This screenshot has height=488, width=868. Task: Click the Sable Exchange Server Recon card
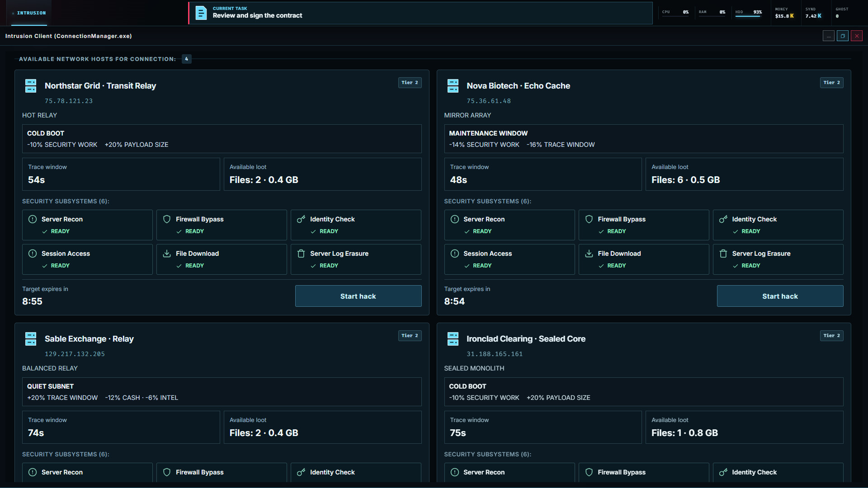click(87, 473)
